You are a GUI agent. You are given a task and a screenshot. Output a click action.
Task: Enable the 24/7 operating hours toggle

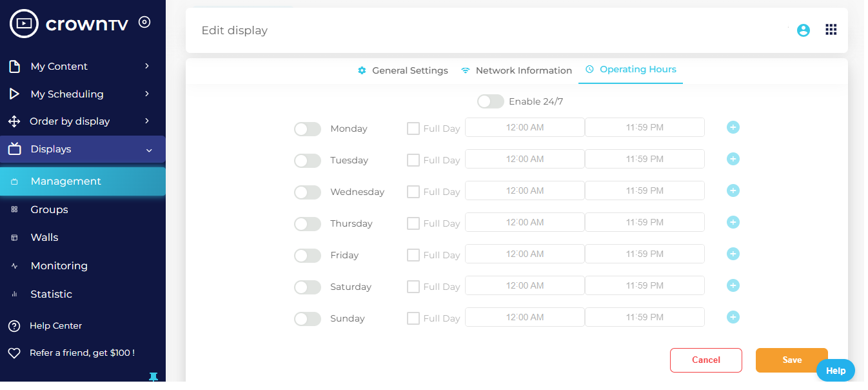(x=490, y=101)
